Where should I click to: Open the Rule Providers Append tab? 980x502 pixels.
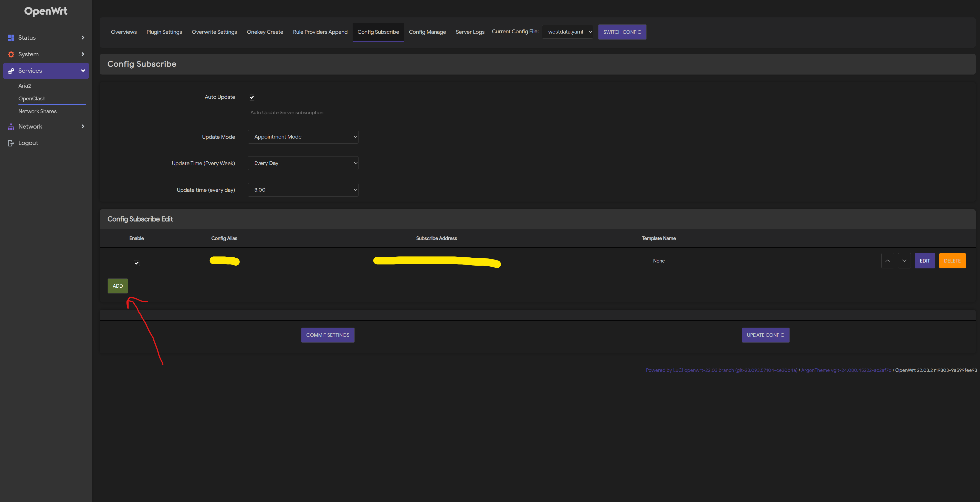[x=320, y=32]
